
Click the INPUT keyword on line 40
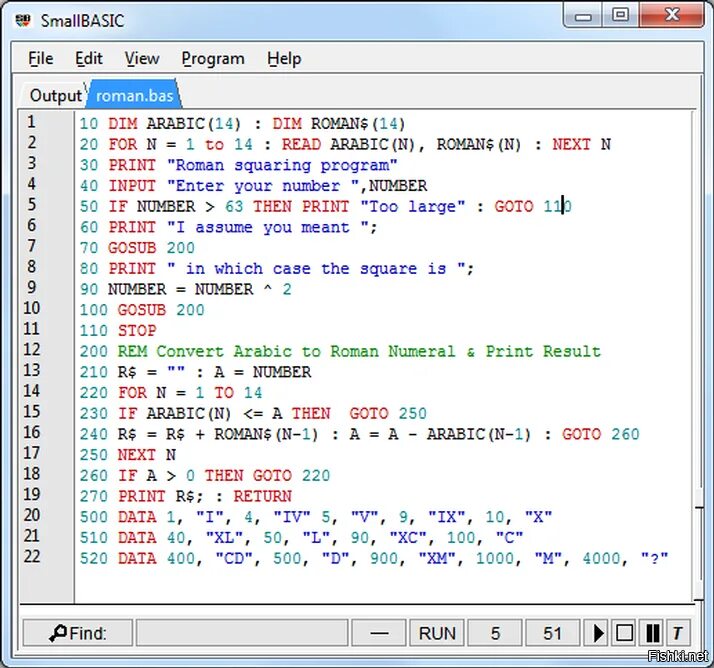[132, 186]
